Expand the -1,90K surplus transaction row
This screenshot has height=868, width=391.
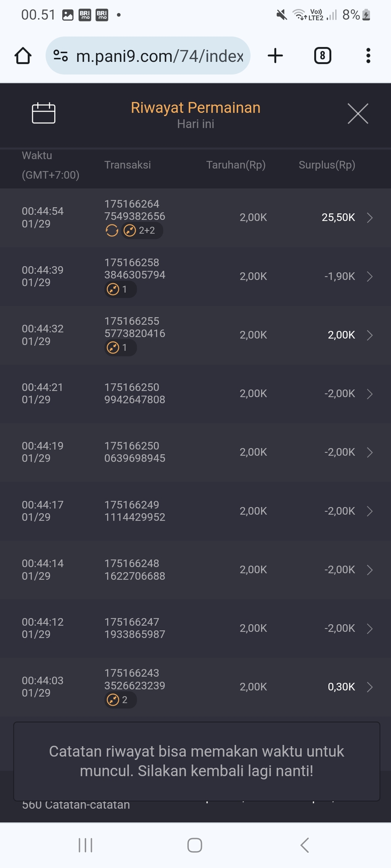pyautogui.click(x=370, y=277)
